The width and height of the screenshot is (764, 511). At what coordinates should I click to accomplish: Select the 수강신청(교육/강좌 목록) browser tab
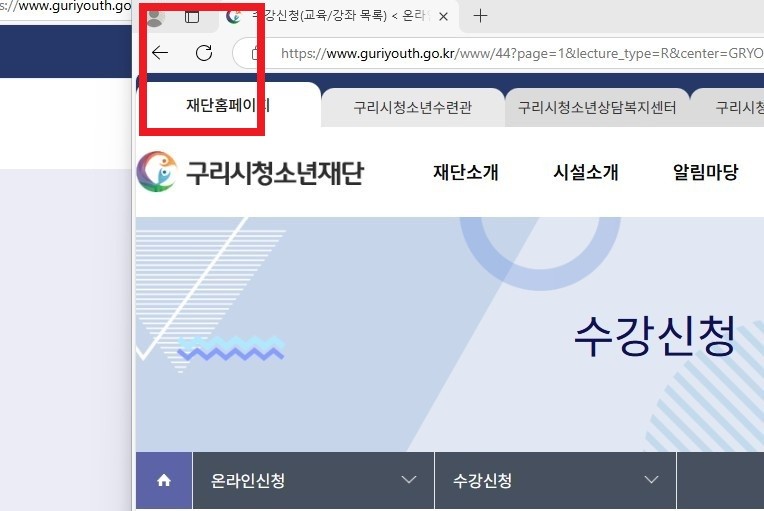335,17
